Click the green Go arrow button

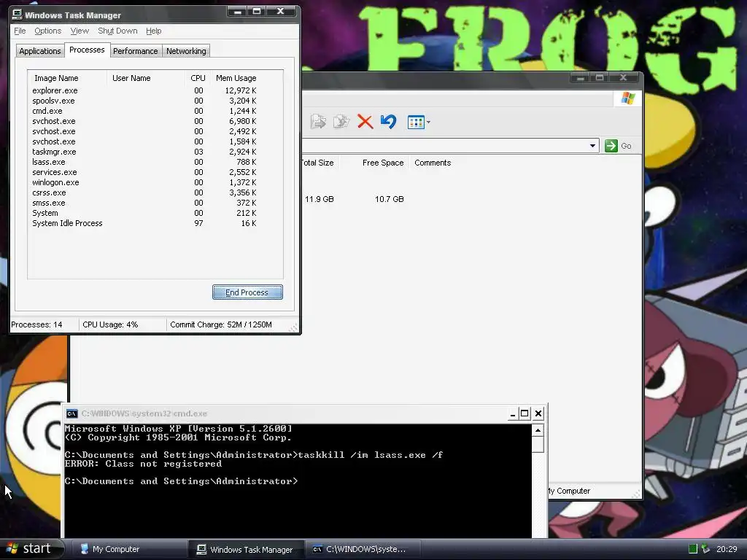611,146
